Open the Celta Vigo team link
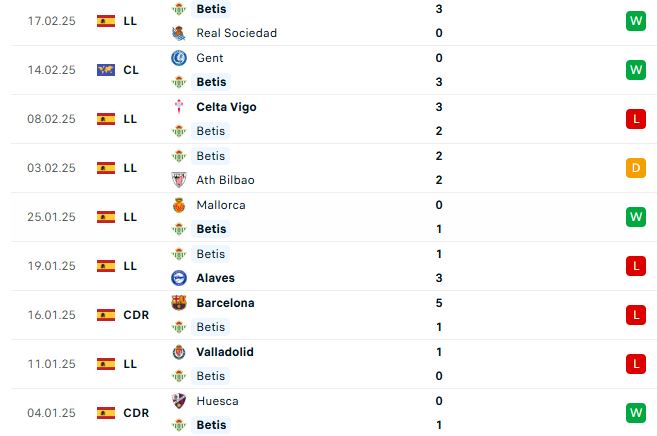This screenshot has height=436, width=657. [226, 107]
